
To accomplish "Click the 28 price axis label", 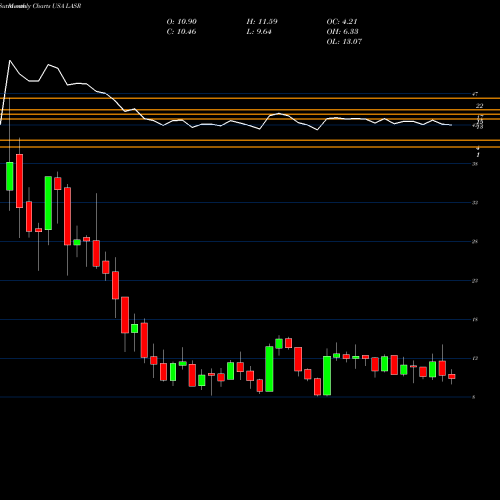I will pos(475,242).
